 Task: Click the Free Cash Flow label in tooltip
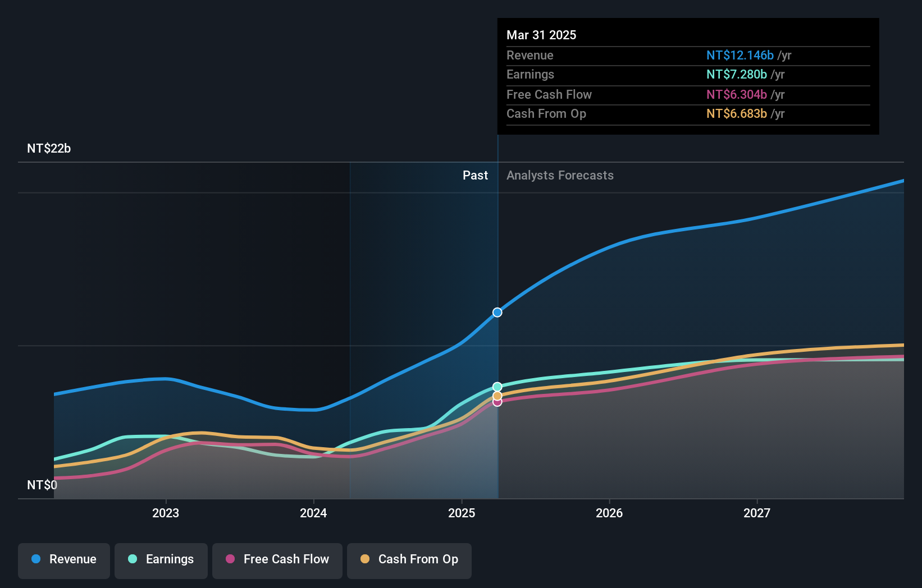point(549,94)
